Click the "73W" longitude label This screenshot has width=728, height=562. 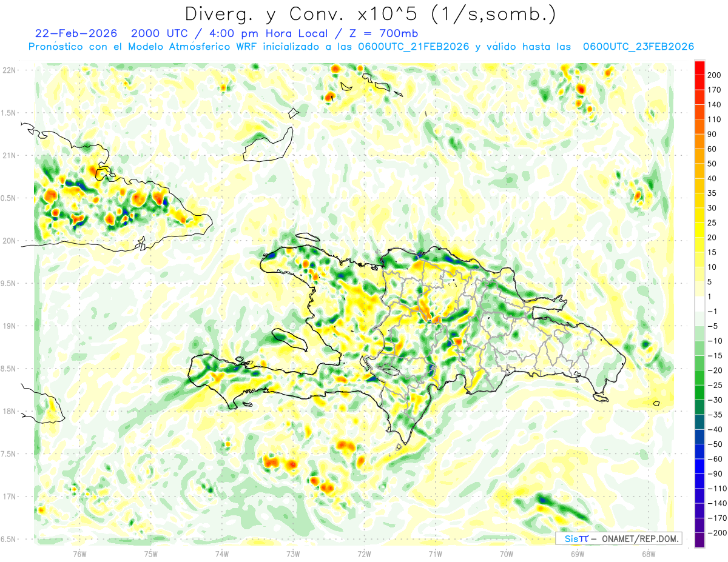click(x=293, y=553)
